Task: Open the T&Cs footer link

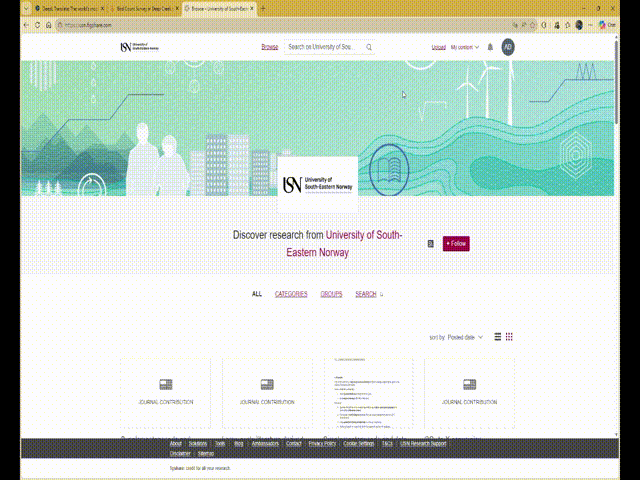Action: coord(387,444)
